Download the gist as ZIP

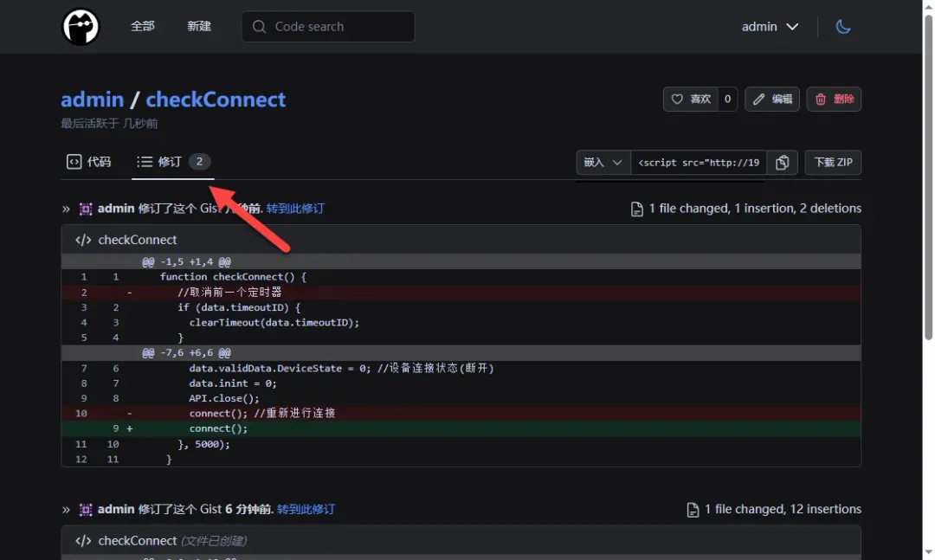(x=833, y=163)
